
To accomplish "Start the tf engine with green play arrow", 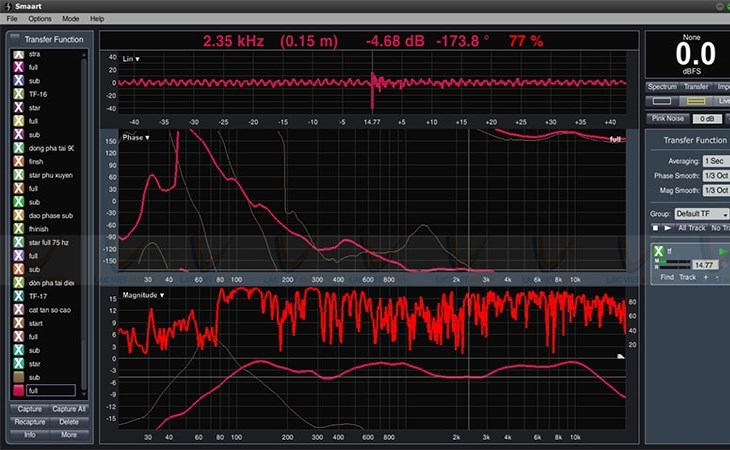I will tap(723, 251).
